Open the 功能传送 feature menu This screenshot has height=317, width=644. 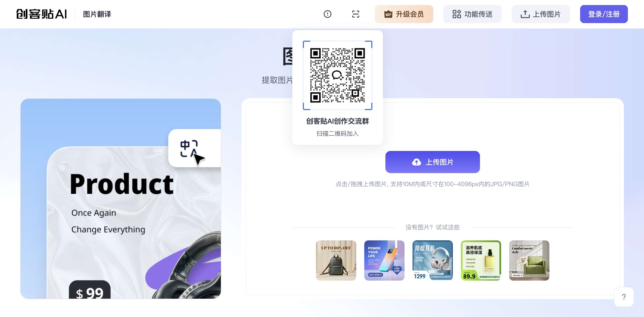472,14
